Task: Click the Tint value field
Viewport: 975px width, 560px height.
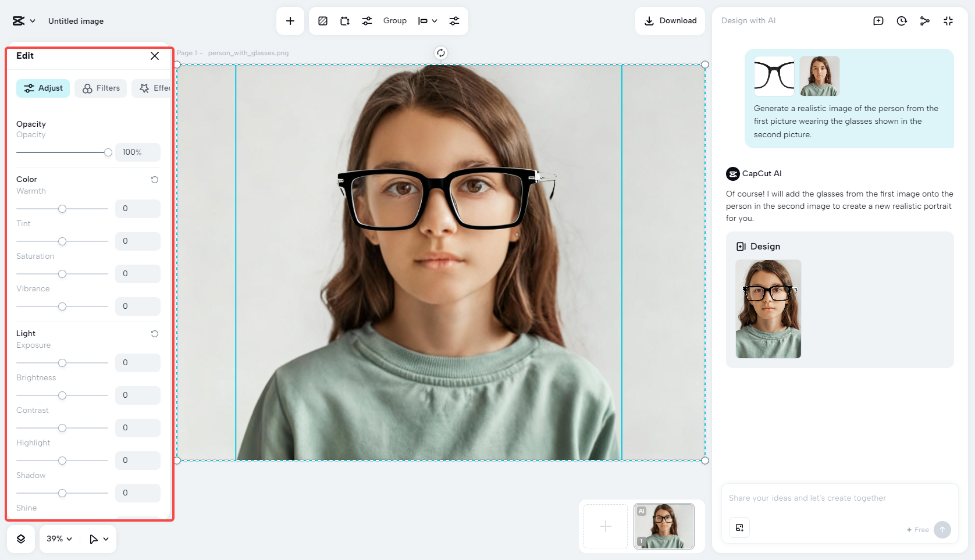Action: pos(138,241)
